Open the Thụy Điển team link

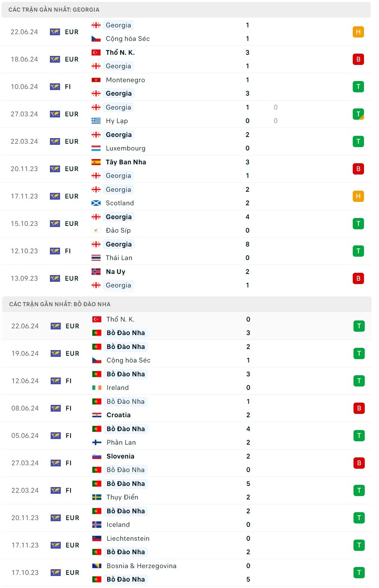click(122, 497)
